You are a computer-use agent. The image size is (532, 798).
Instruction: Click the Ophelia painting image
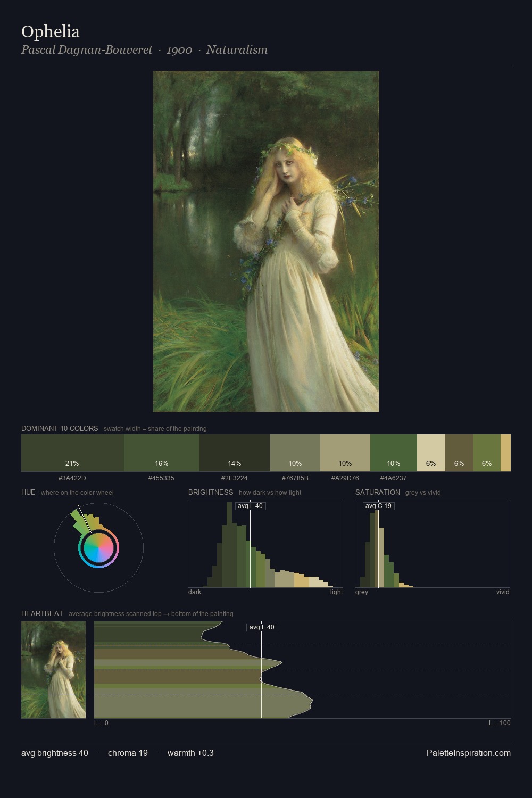click(x=266, y=242)
